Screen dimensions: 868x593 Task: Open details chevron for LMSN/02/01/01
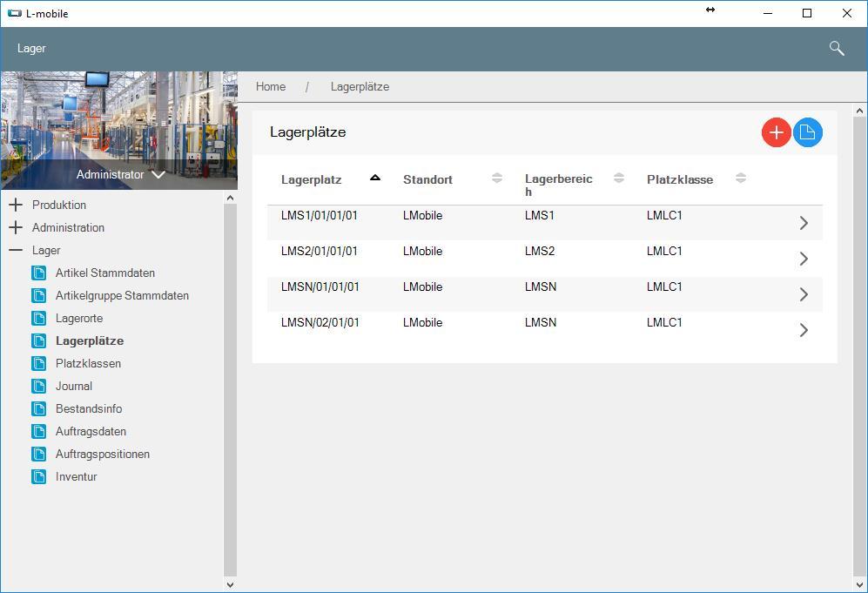(804, 330)
